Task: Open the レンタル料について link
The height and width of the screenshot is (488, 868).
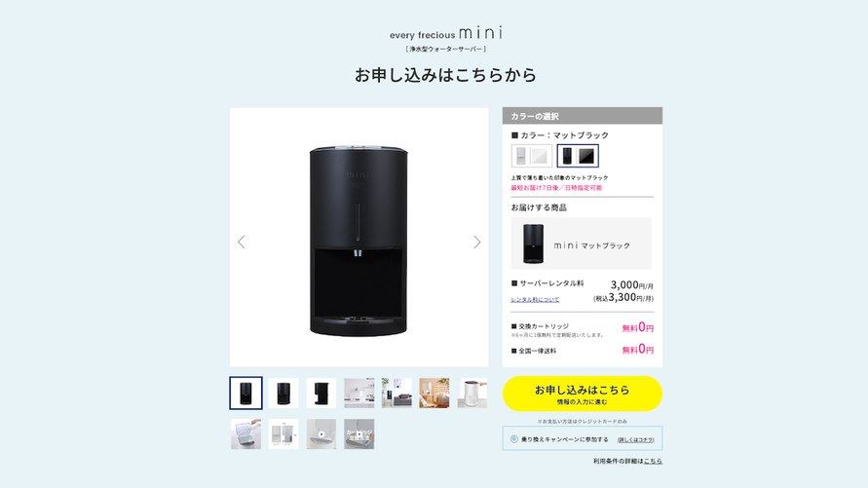Action: point(535,299)
